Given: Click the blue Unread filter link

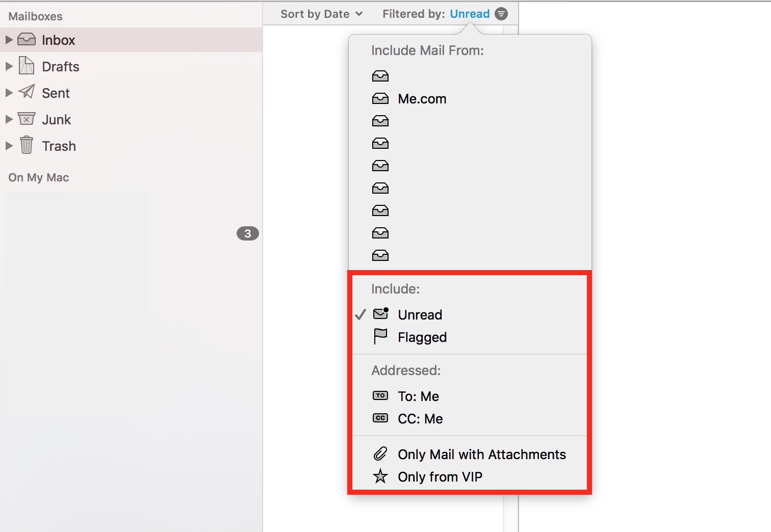Looking at the screenshot, I should coord(470,14).
